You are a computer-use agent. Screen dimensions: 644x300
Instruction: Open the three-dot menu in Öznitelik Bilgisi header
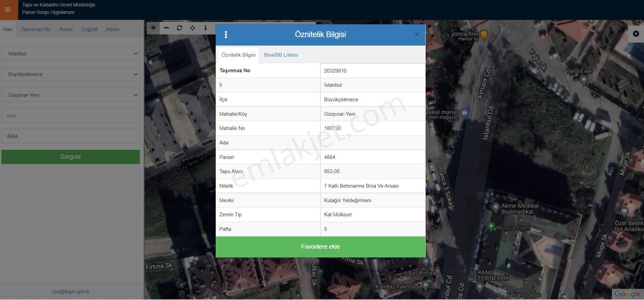(x=226, y=34)
